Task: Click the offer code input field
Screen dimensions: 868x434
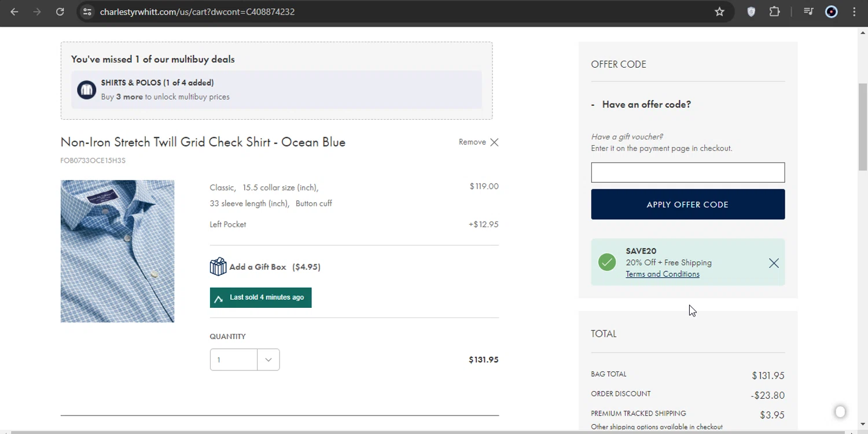Action: click(x=687, y=172)
